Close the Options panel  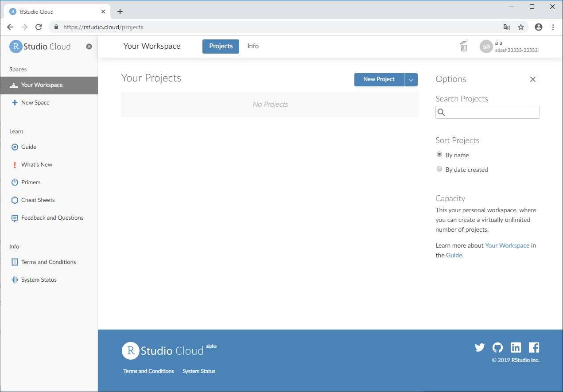click(533, 79)
